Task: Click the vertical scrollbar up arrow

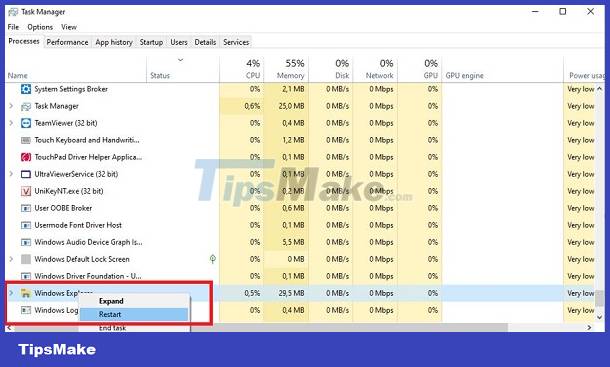Action: pos(599,89)
